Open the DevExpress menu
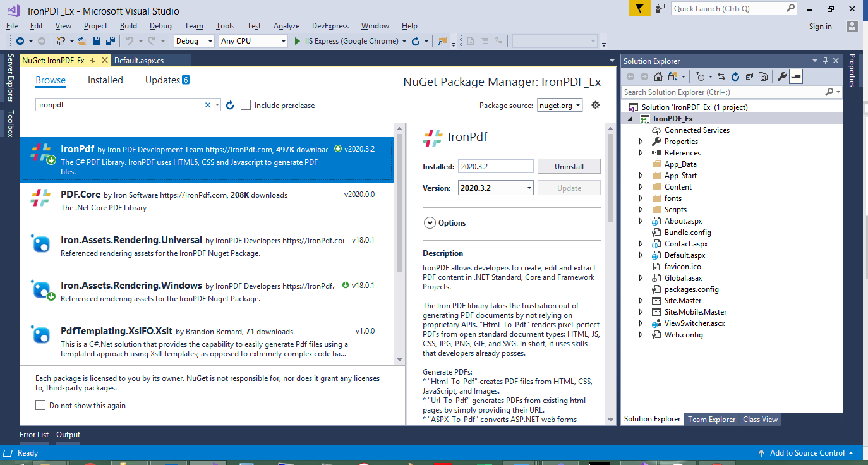This screenshot has height=465, width=868. click(x=330, y=26)
